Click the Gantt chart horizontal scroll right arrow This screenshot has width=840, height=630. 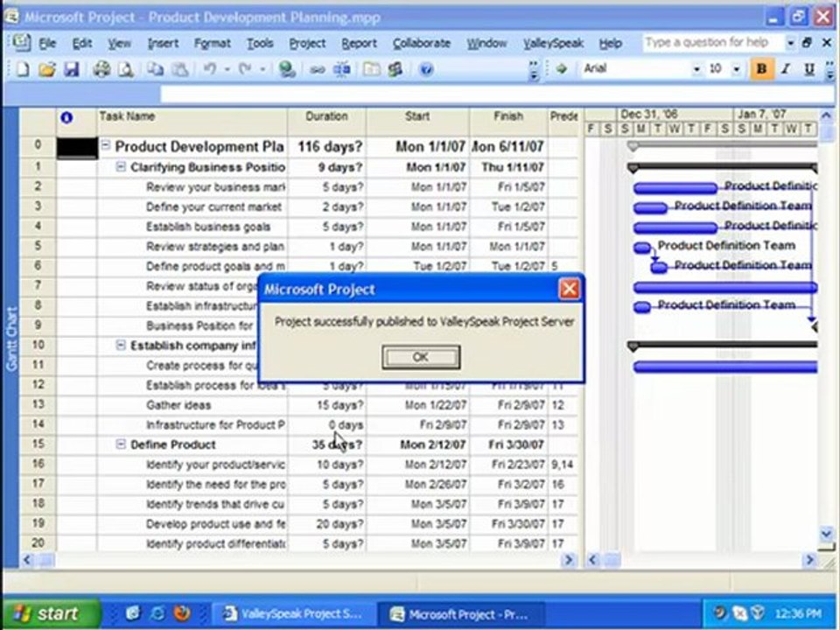pos(809,560)
